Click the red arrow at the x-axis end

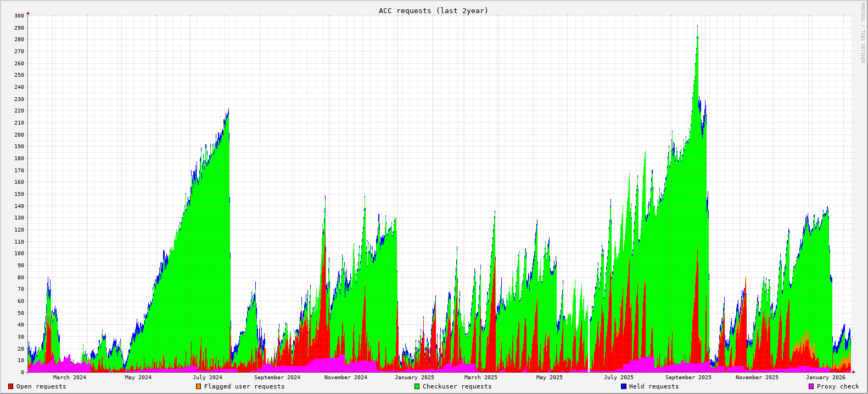[x=854, y=372]
